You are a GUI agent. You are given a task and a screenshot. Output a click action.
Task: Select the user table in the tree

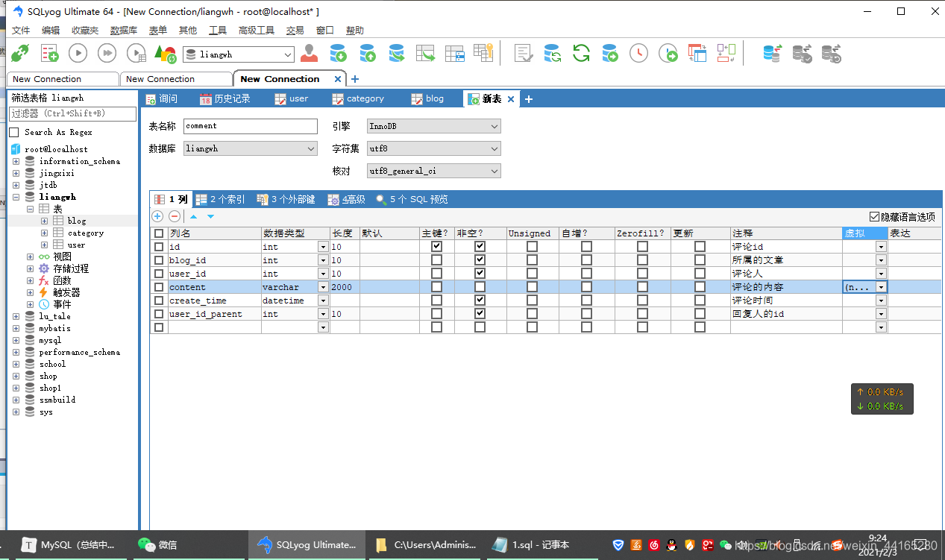[76, 245]
